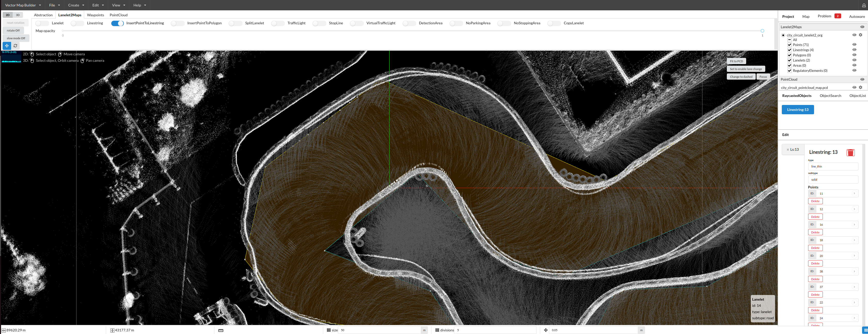Expand the point ID 11 entry arrow
The width and height of the screenshot is (868, 334).
coord(855,193)
